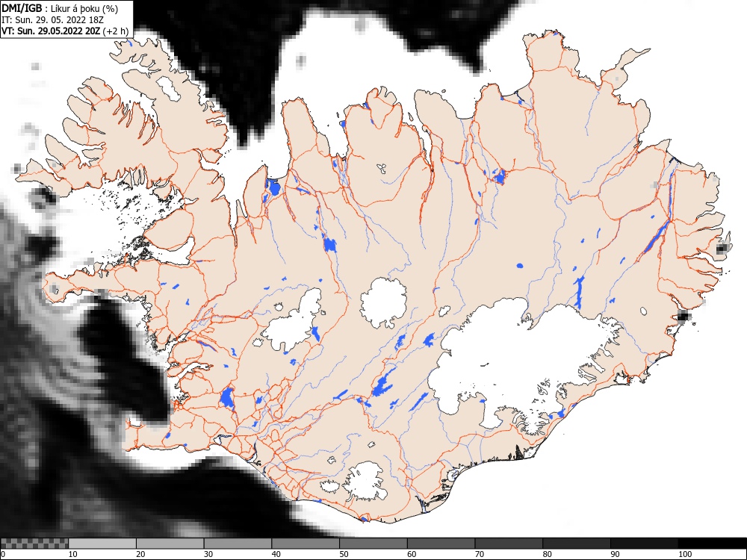Click the legend label '40'
Screen dimensions: 747x560
tap(276, 554)
